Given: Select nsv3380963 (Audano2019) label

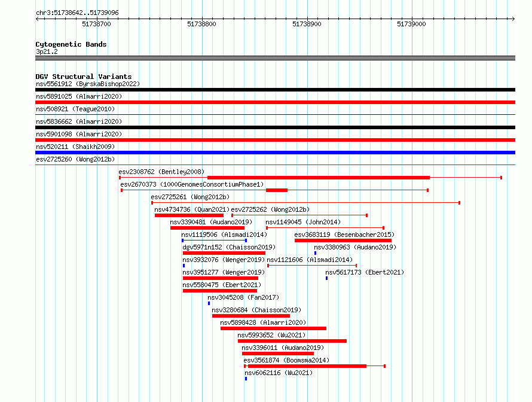Looking at the screenshot, I should (355, 247).
